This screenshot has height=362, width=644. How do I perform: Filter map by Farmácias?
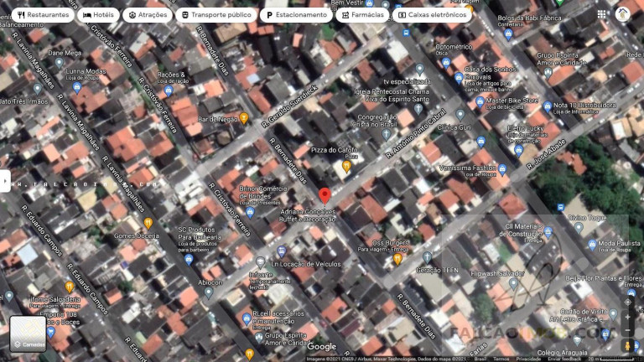362,15
